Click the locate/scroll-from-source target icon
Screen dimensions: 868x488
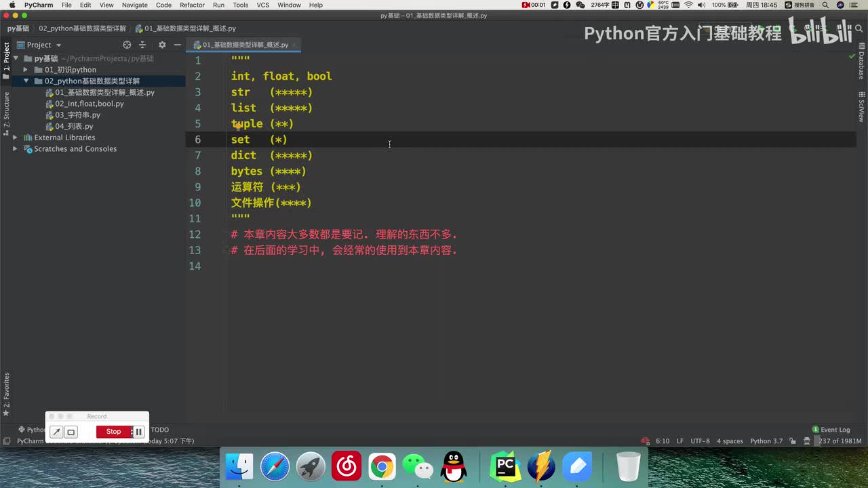(x=127, y=45)
